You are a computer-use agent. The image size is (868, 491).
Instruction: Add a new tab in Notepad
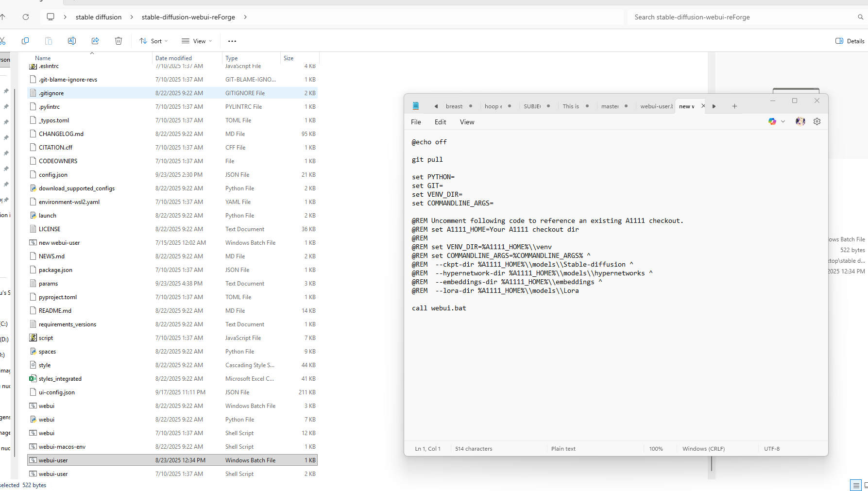(x=734, y=106)
